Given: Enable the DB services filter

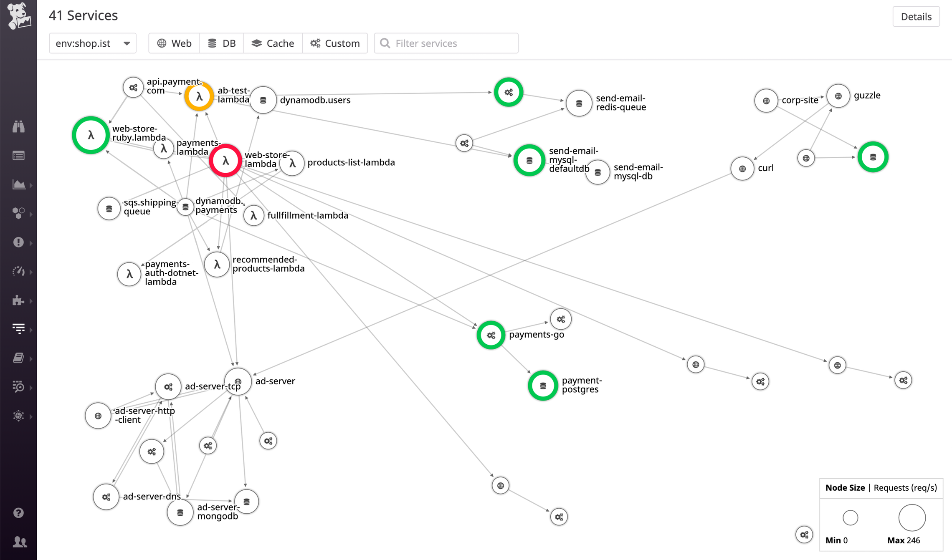Looking at the screenshot, I should click(x=222, y=43).
